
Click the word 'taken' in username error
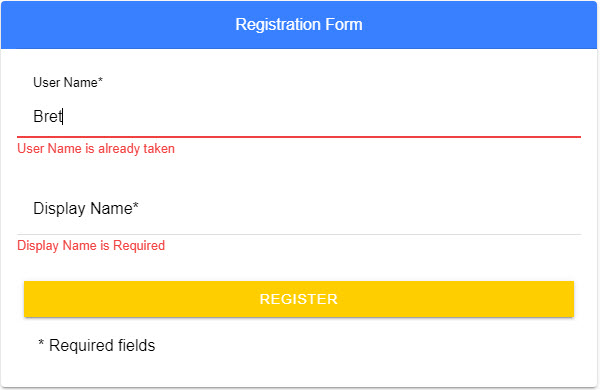click(x=159, y=148)
